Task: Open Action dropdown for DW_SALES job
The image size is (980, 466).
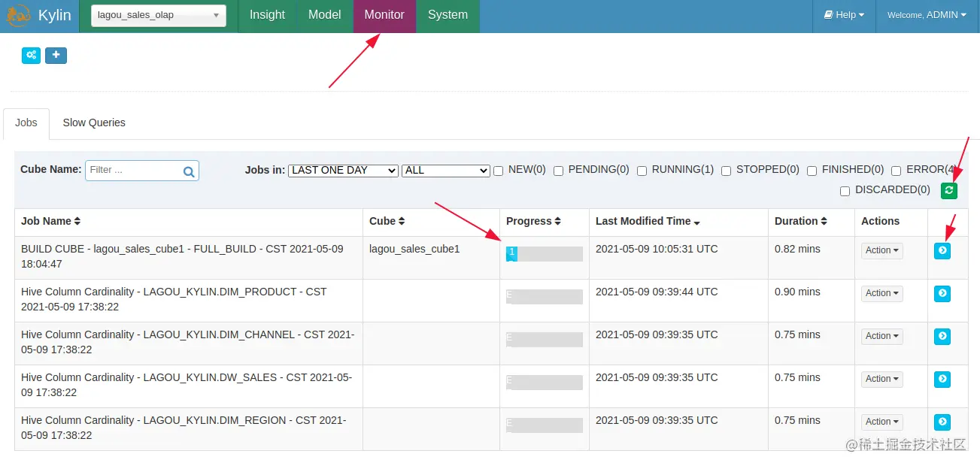Action: click(x=882, y=379)
